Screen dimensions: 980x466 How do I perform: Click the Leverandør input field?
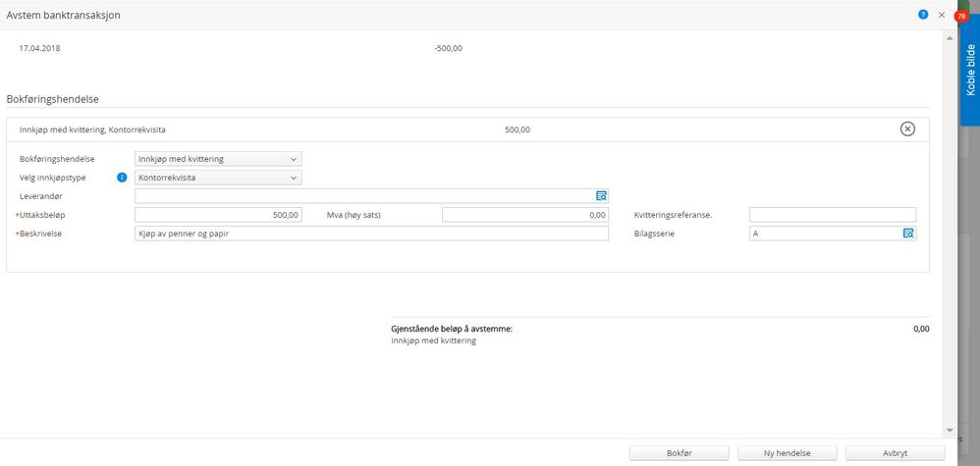pyautogui.click(x=371, y=196)
